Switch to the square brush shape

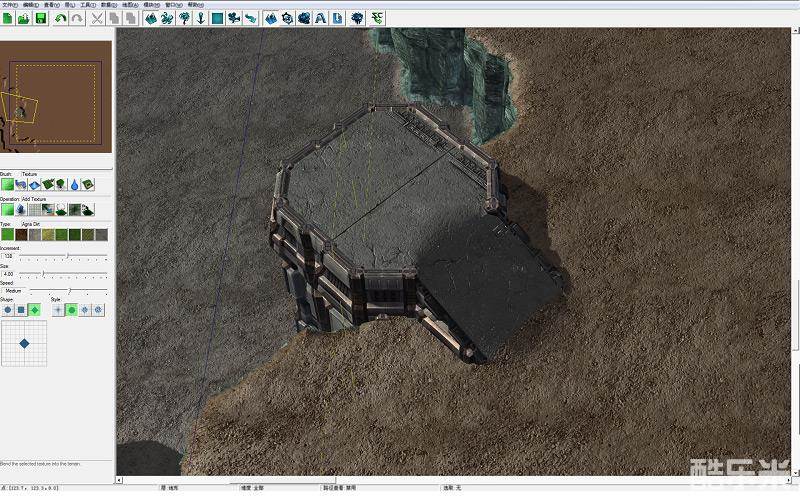pyautogui.click(x=21, y=310)
